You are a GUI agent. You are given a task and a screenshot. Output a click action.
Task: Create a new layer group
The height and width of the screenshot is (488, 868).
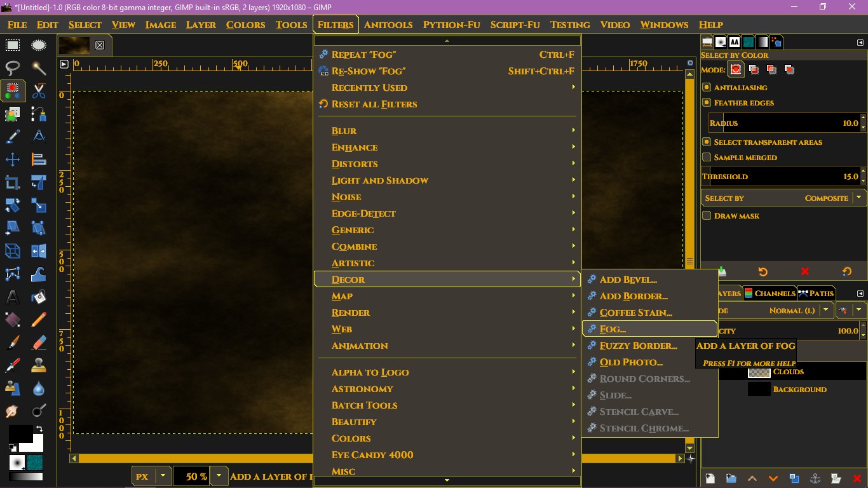(x=731, y=478)
